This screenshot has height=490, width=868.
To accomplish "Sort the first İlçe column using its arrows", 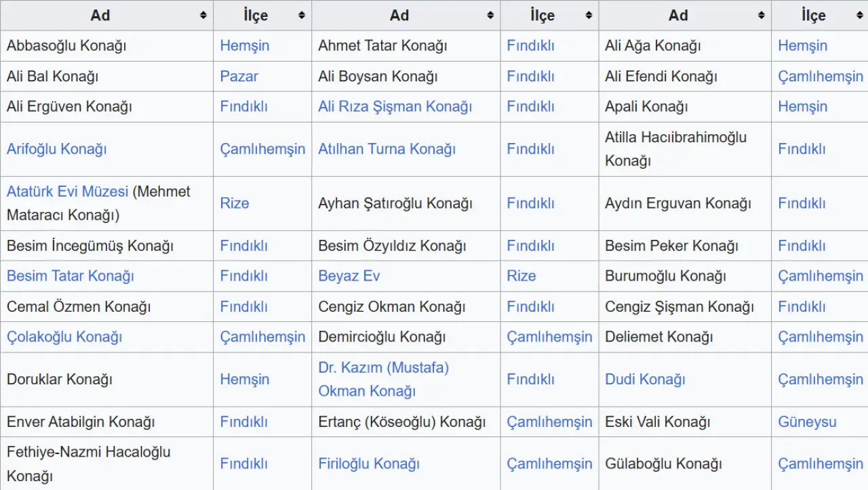I will tap(301, 16).
